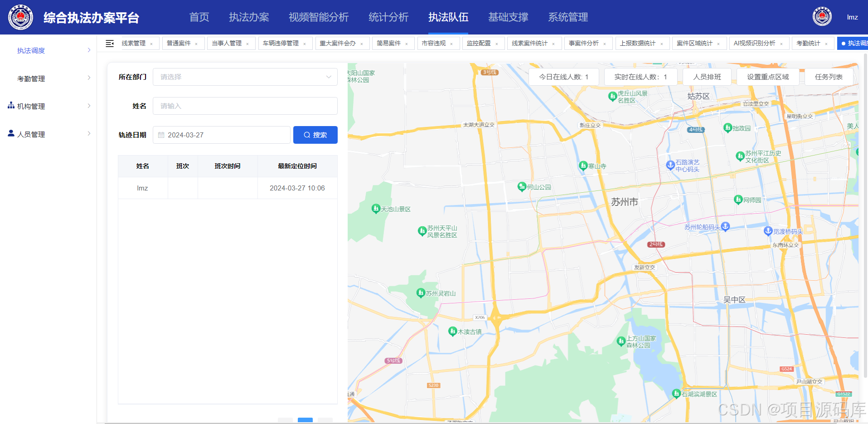
Task: Close the AI视频识别分析 tab
Action: [x=781, y=44]
